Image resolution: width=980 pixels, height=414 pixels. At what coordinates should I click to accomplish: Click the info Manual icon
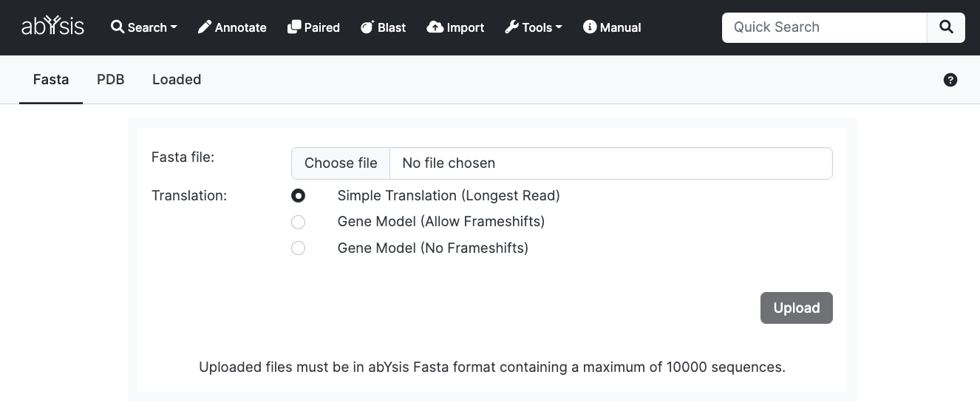590,27
